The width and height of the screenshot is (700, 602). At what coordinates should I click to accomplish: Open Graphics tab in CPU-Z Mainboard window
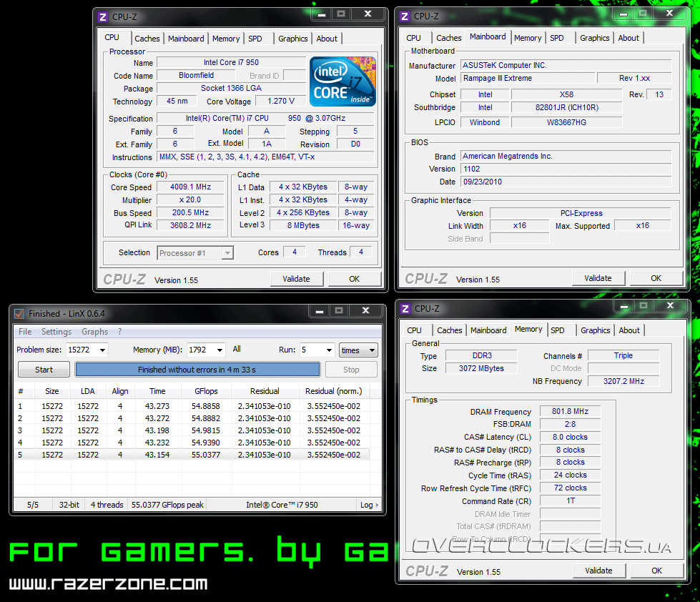pyautogui.click(x=594, y=39)
